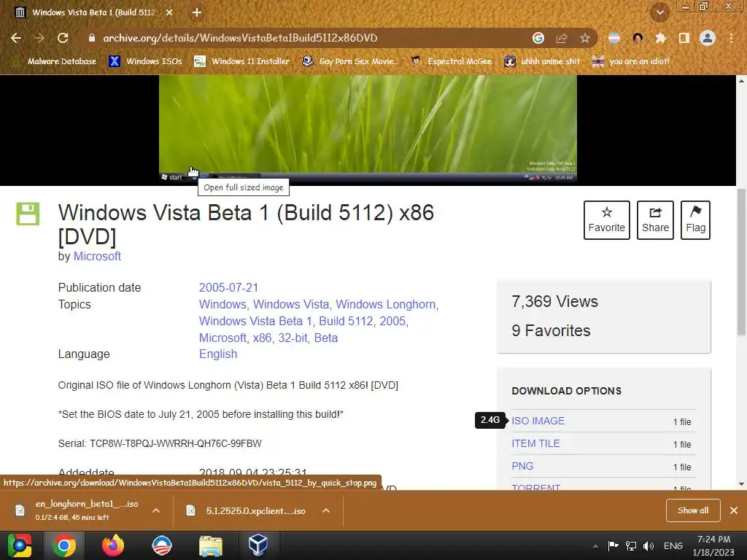The width and height of the screenshot is (747, 560).
Task: Bookmark this page with the star icon
Action: click(585, 38)
